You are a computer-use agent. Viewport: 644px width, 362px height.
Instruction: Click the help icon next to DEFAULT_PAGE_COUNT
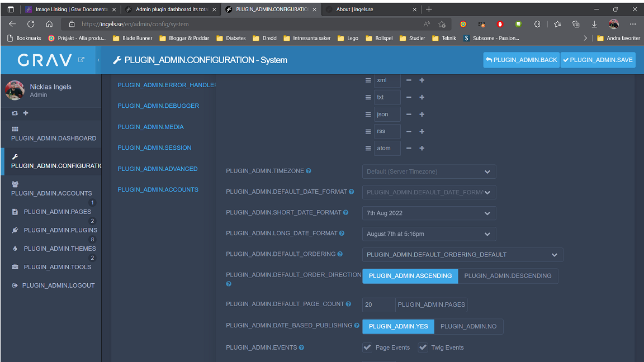tap(348, 304)
